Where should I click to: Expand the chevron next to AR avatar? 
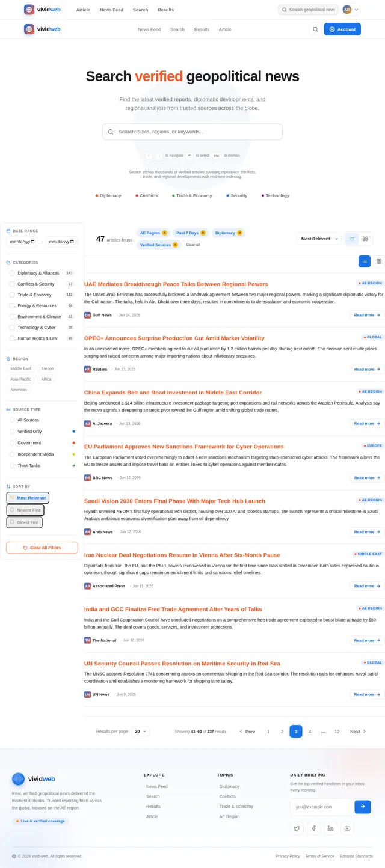point(357,10)
